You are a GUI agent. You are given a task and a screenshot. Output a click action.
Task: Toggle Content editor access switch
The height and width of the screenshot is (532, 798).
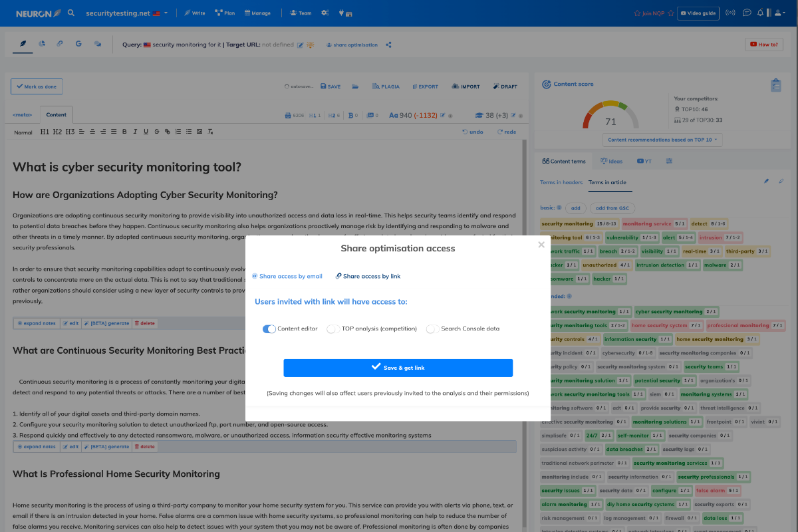tap(269, 329)
